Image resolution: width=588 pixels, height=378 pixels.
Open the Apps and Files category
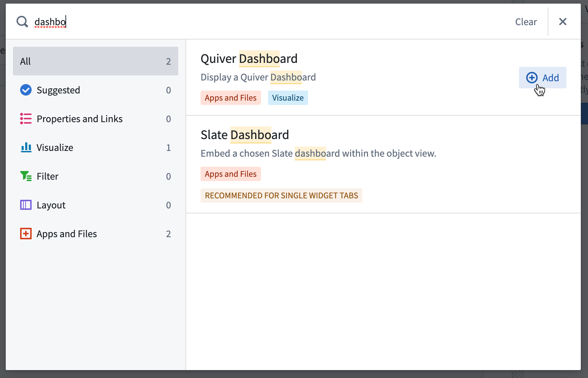[x=96, y=234]
